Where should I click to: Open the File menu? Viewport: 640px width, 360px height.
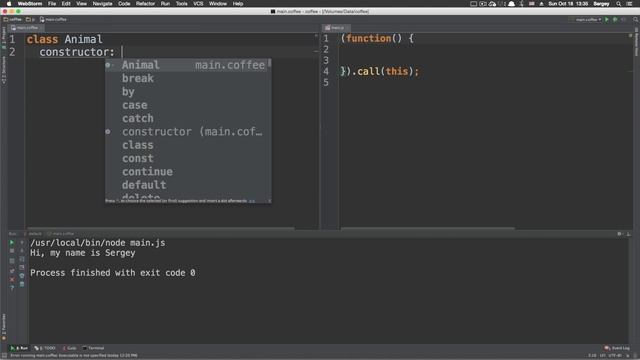pyautogui.click(x=52, y=4)
